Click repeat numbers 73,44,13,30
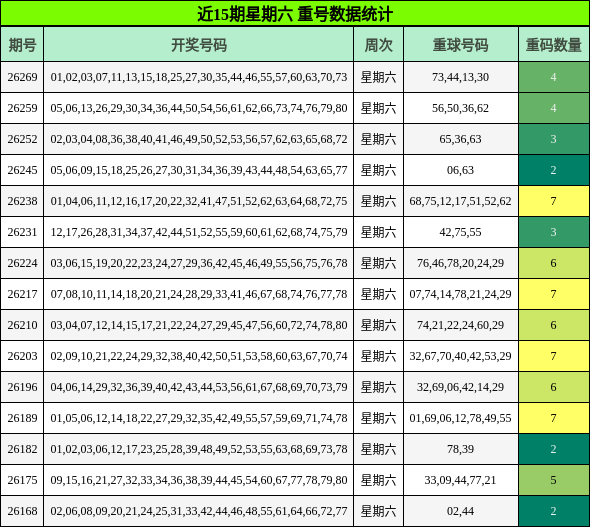Image resolution: width=590 pixels, height=527 pixels. pos(461,77)
